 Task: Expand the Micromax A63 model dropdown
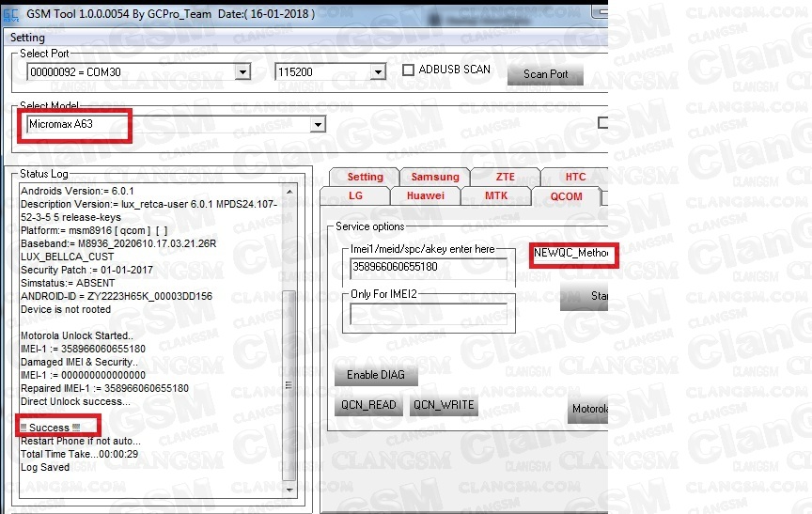point(318,124)
